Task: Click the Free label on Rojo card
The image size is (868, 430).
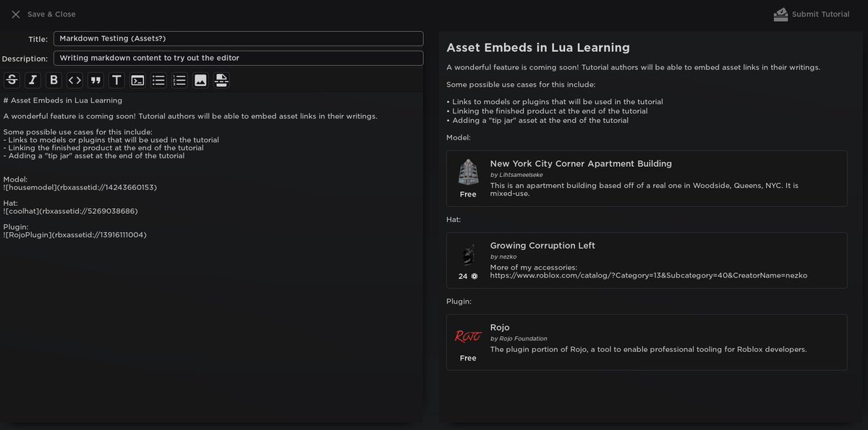Action: (468, 358)
